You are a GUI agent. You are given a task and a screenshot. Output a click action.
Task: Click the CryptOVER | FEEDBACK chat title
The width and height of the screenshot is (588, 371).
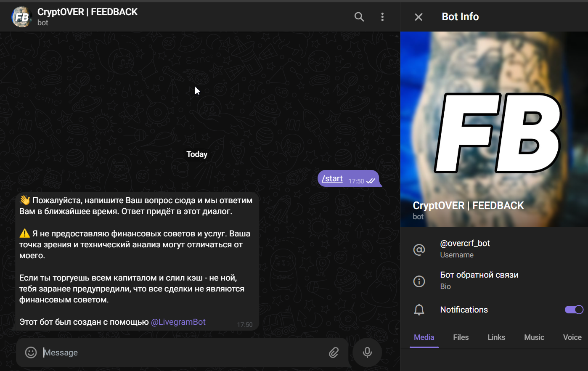[x=87, y=12]
